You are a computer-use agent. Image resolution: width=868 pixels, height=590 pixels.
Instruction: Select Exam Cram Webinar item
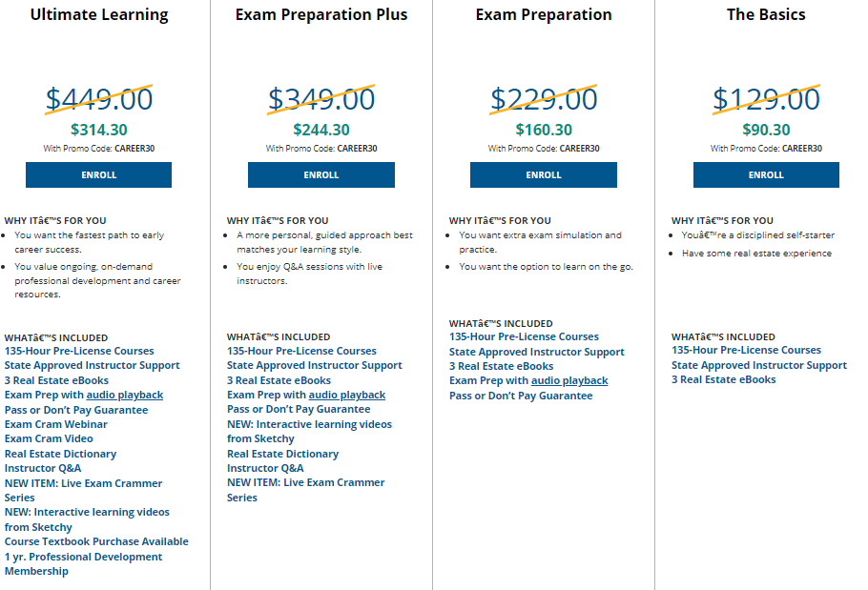pyautogui.click(x=56, y=424)
